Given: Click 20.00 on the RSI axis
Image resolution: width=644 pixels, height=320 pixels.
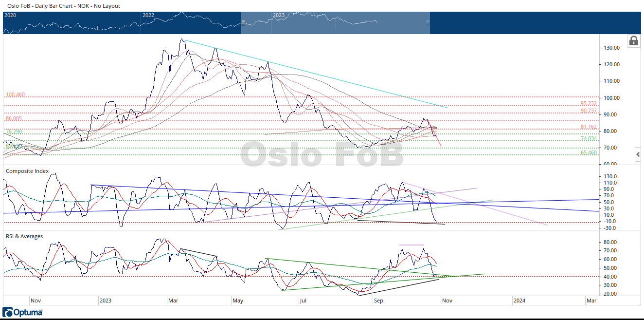Looking at the screenshot, I should 610,294.
